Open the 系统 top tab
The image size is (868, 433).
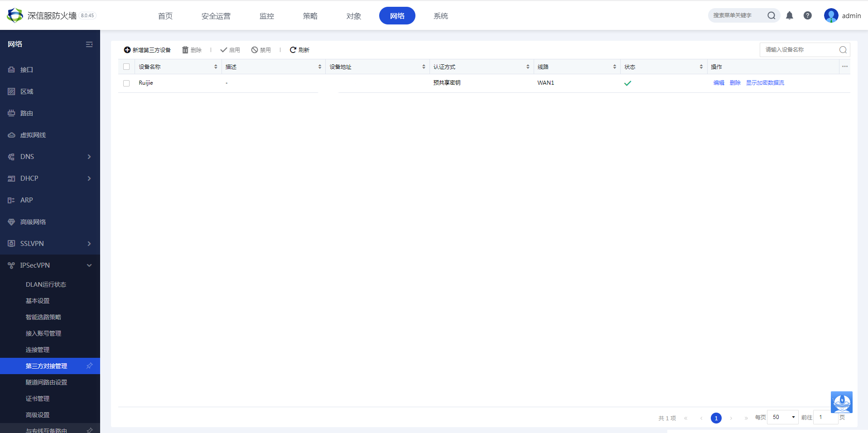click(x=441, y=16)
